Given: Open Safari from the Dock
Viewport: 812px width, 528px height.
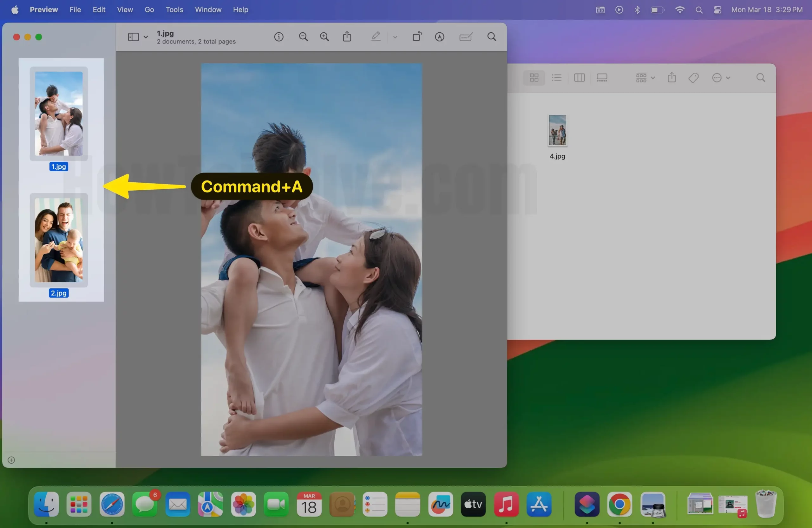Looking at the screenshot, I should coord(112,505).
